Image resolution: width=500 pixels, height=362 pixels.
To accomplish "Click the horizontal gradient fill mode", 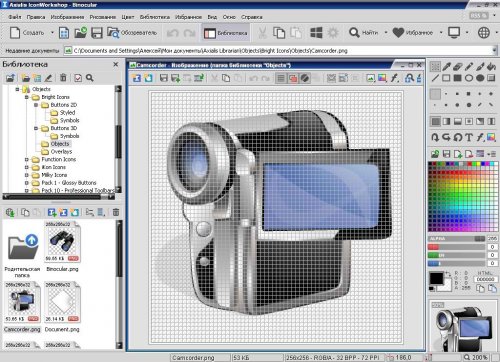I will tap(447, 121).
